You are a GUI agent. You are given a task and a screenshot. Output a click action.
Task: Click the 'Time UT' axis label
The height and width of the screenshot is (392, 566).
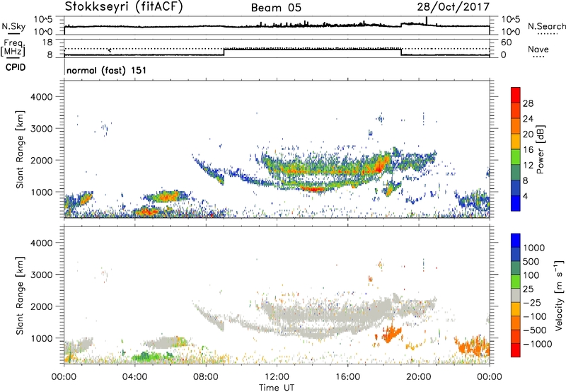pyautogui.click(x=277, y=388)
